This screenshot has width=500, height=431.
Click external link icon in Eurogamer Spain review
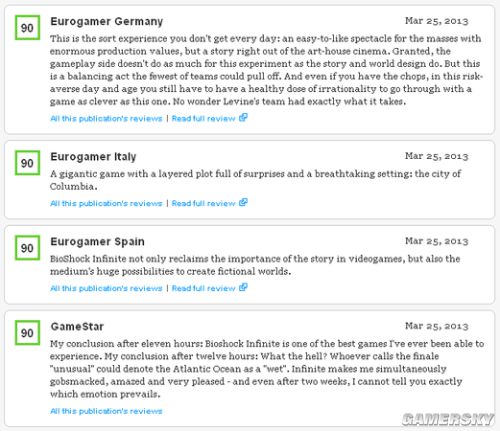tap(243, 287)
